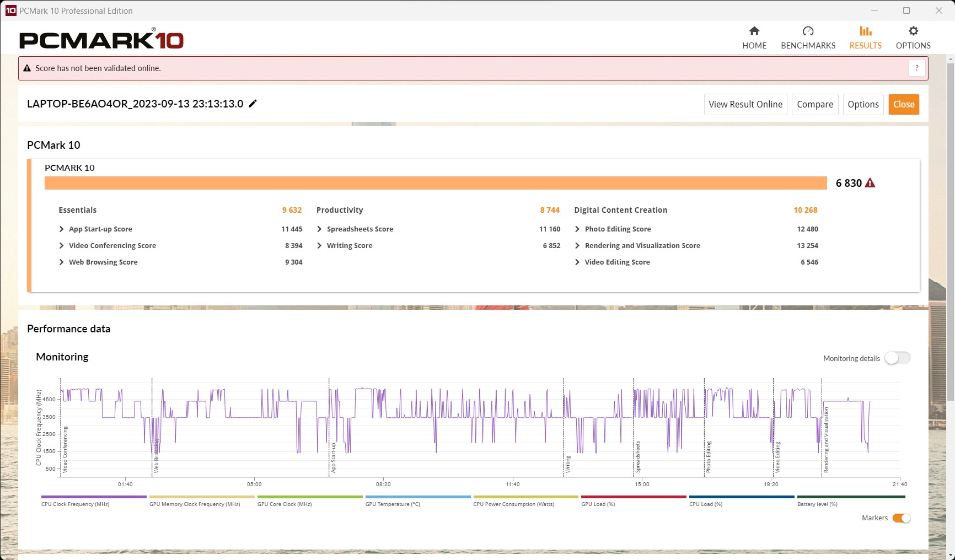This screenshot has width=955, height=560.
Task: Expand Rendering and Visualization Score row
Action: 577,246
